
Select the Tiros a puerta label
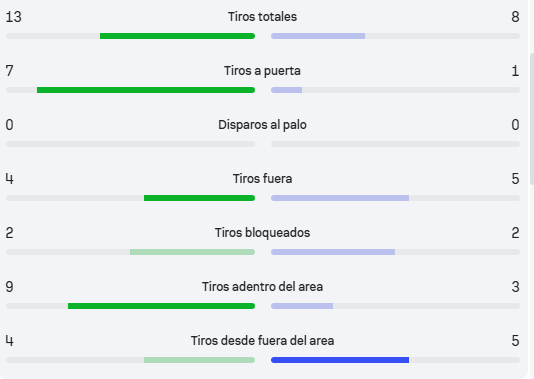pyautogui.click(x=262, y=71)
